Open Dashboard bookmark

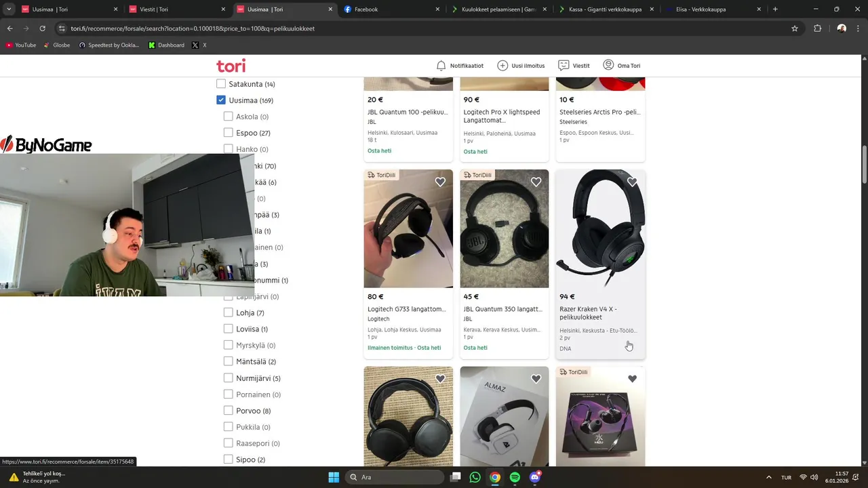pyautogui.click(x=166, y=45)
